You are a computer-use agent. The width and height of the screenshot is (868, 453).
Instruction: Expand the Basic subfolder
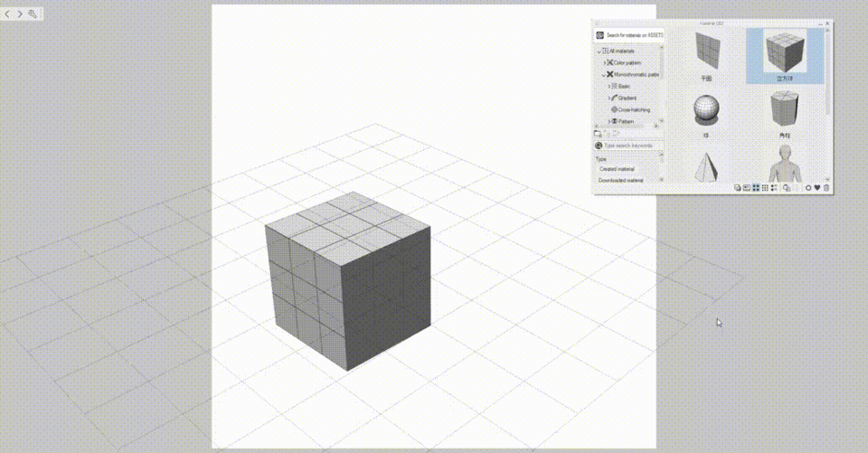tap(609, 87)
